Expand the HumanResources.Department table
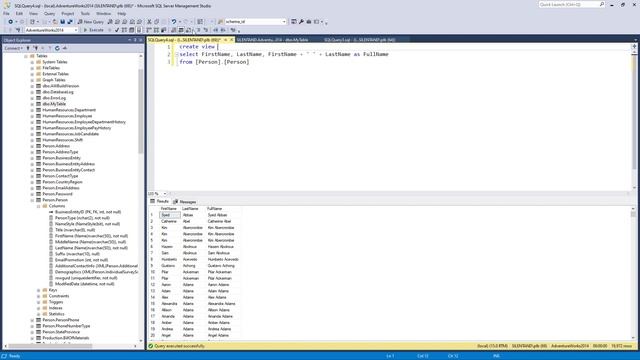This screenshot has width=640, height=360. point(32,110)
